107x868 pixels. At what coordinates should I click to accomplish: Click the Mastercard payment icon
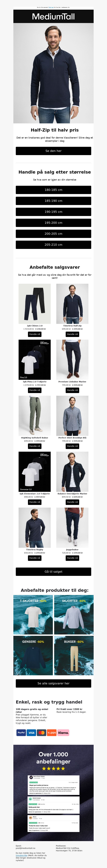coord(41,733)
